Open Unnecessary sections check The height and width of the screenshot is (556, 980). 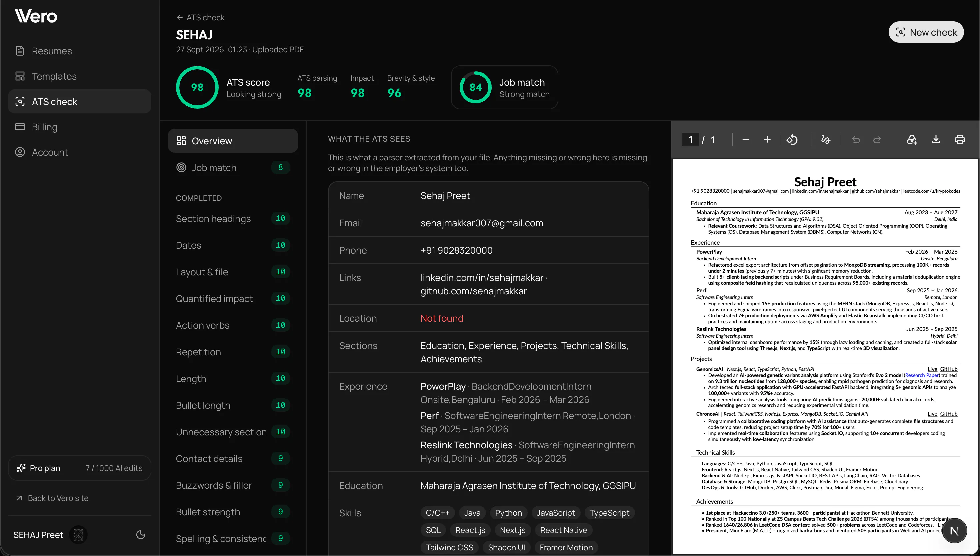(x=233, y=432)
